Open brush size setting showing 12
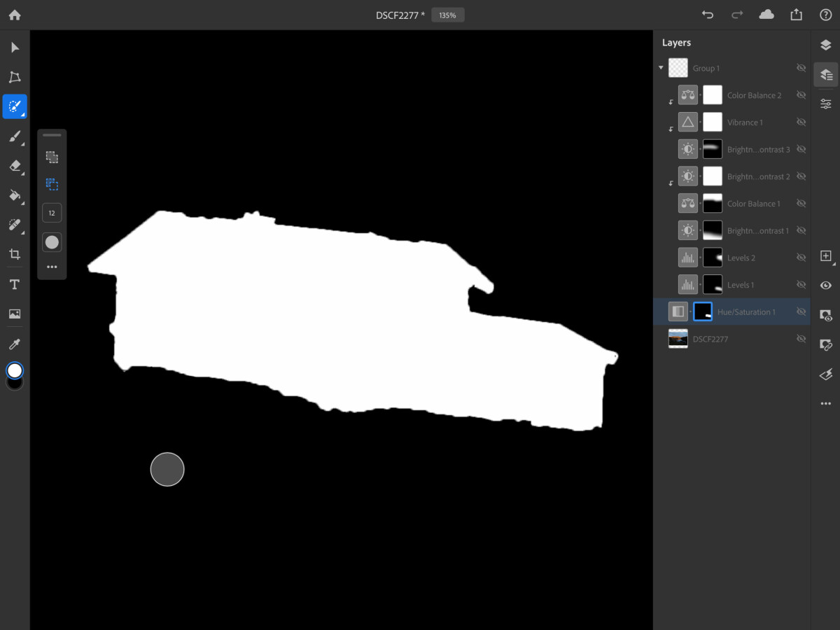Viewport: 840px width, 630px height. [52, 213]
